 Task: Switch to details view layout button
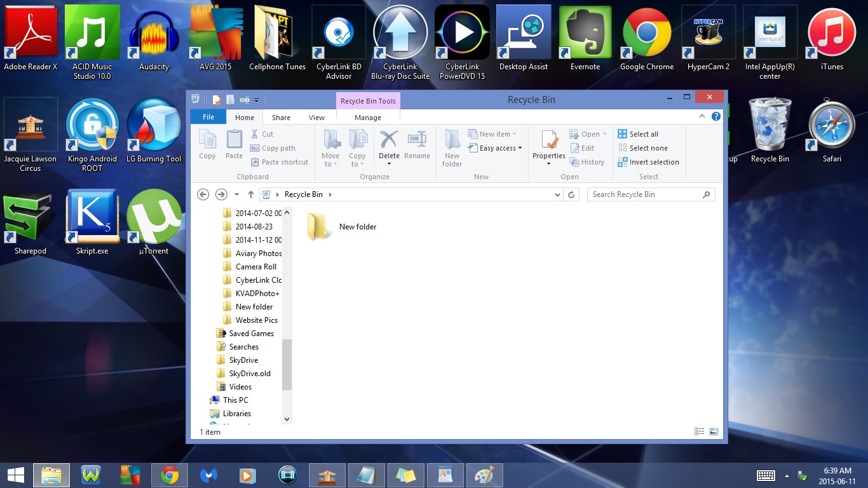point(699,431)
